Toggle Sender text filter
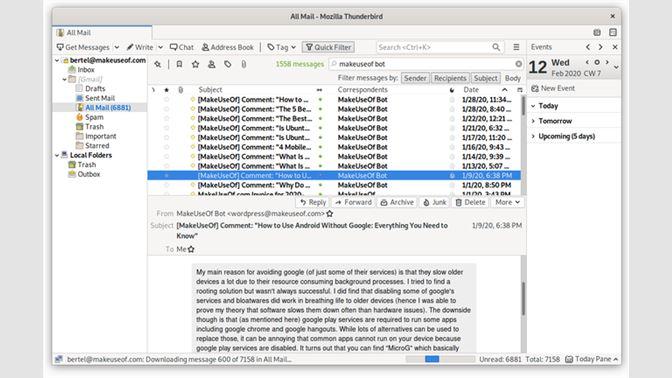672x378 pixels. pos(415,78)
